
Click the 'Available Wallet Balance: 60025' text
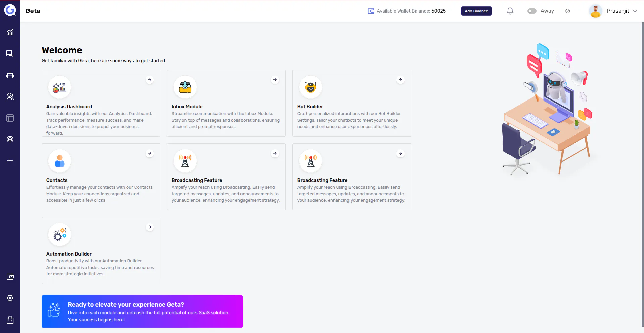tap(411, 11)
